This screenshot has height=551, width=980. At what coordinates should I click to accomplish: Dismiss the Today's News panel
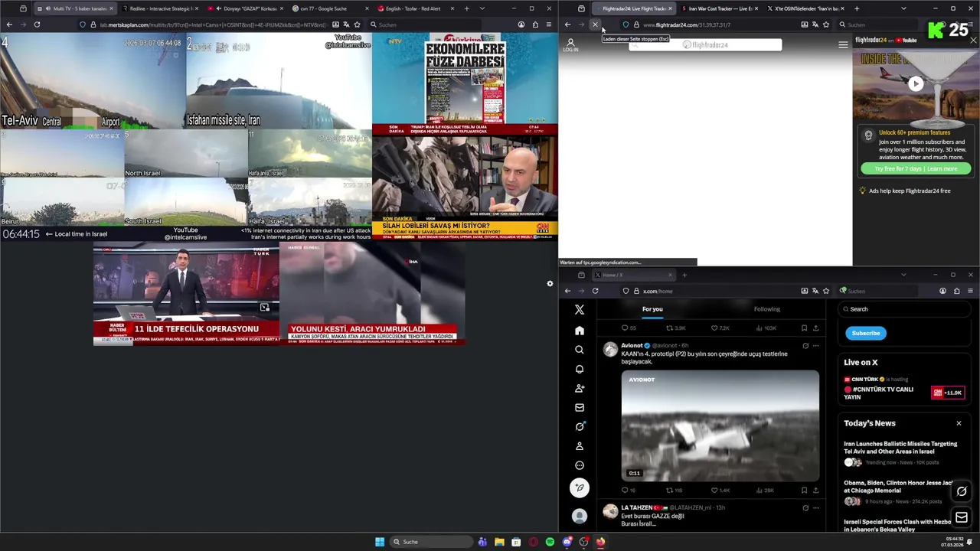[x=959, y=423]
